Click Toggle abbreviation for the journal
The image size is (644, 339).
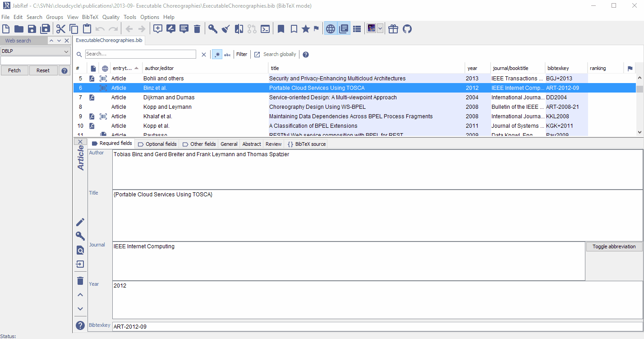tap(614, 246)
